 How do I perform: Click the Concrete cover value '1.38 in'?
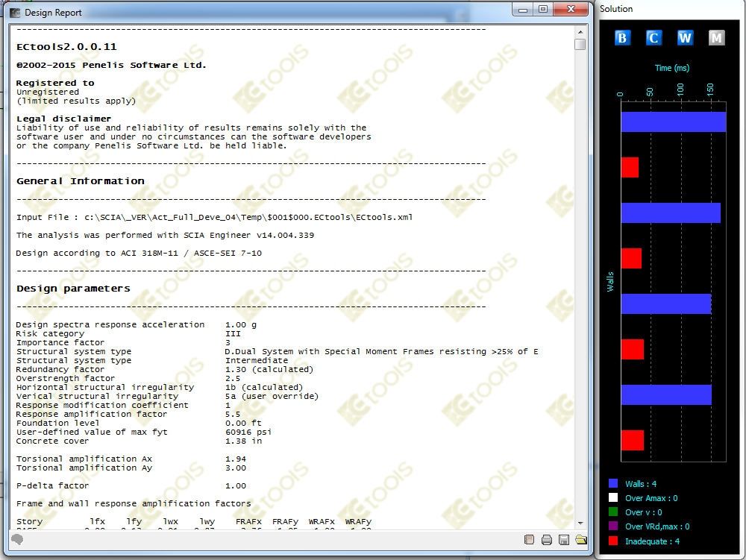tap(243, 441)
